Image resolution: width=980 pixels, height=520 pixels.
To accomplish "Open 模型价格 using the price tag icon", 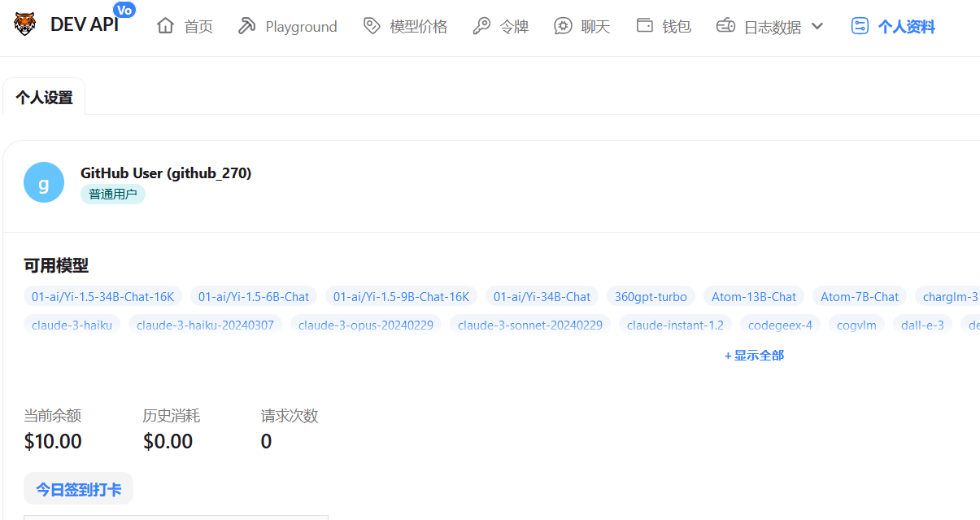I will [x=372, y=26].
